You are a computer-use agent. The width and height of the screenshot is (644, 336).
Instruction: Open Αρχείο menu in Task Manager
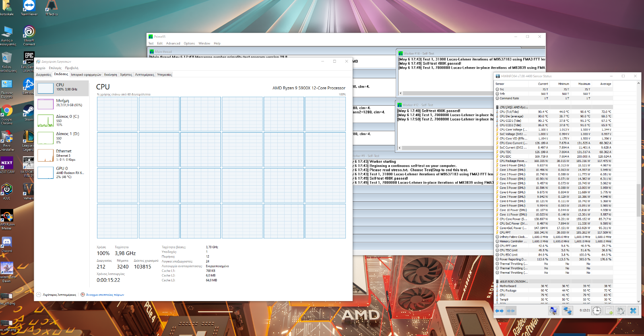click(x=41, y=68)
